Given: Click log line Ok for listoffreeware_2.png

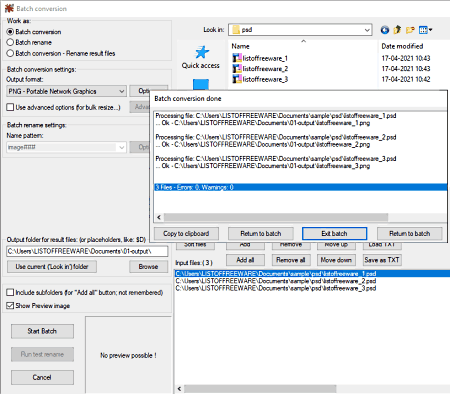Looking at the screenshot, I should 263,144.
